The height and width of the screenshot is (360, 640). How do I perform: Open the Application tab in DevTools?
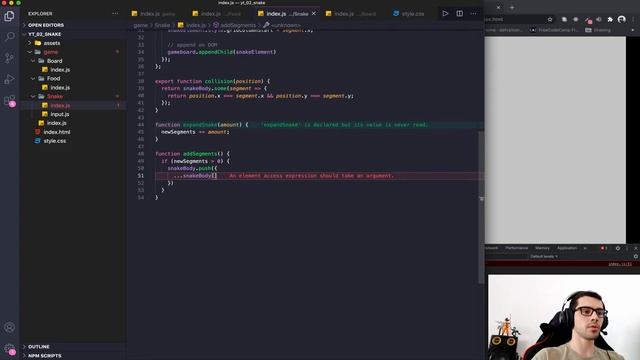point(567,248)
